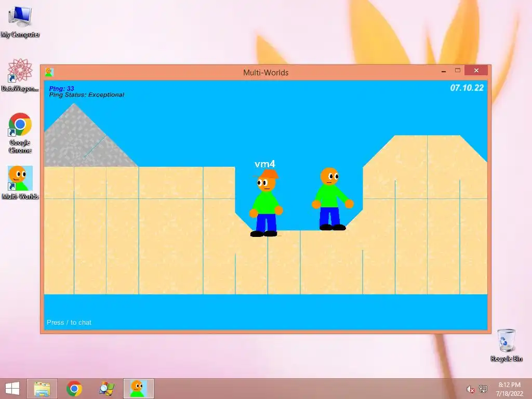Click the Windows flag taskbar icon
Image resolution: width=532 pixels, height=399 pixels.
coord(107,389)
